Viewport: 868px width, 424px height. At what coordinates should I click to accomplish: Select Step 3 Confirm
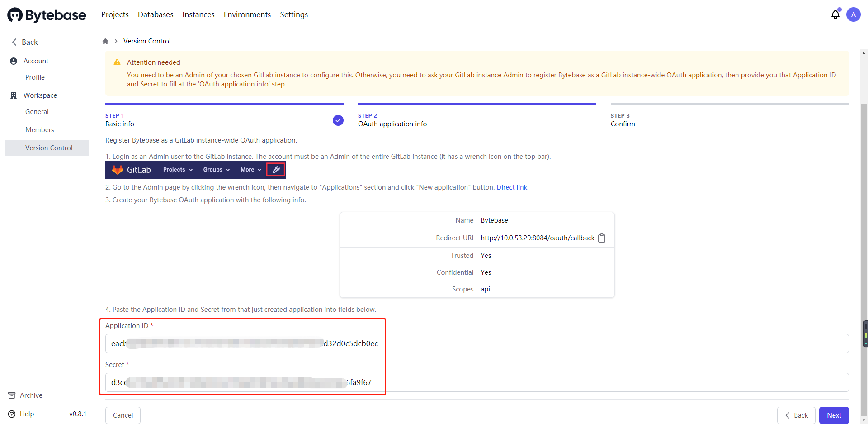(x=730, y=116)
